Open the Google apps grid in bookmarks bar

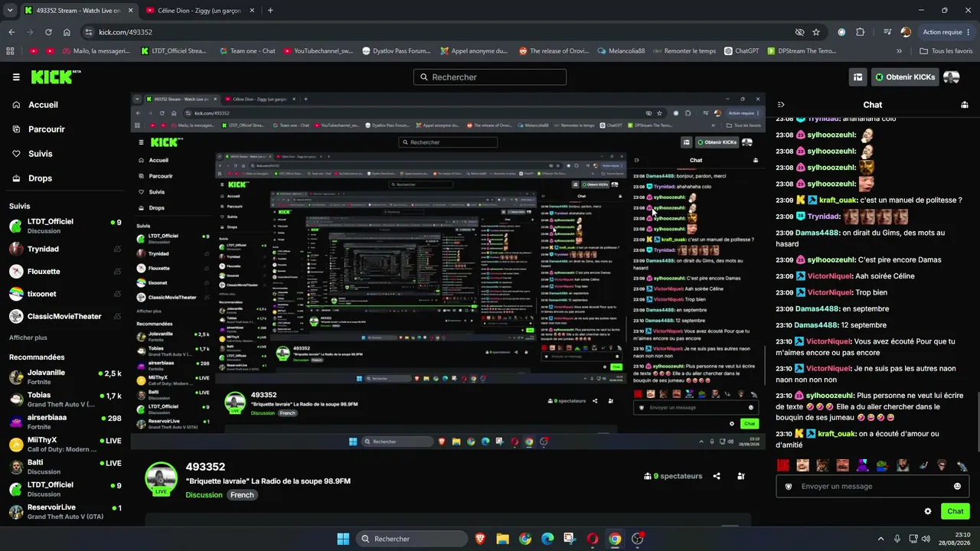[x=10, y=51]
